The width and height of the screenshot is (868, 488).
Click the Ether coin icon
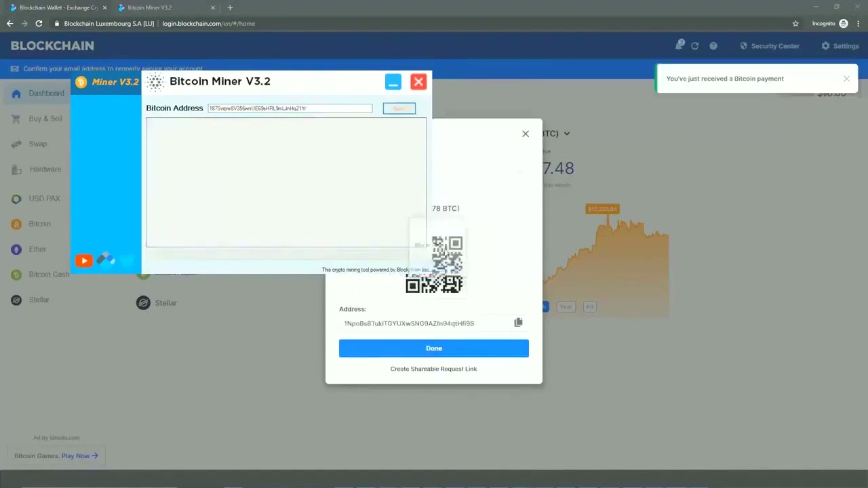[16, 249]
